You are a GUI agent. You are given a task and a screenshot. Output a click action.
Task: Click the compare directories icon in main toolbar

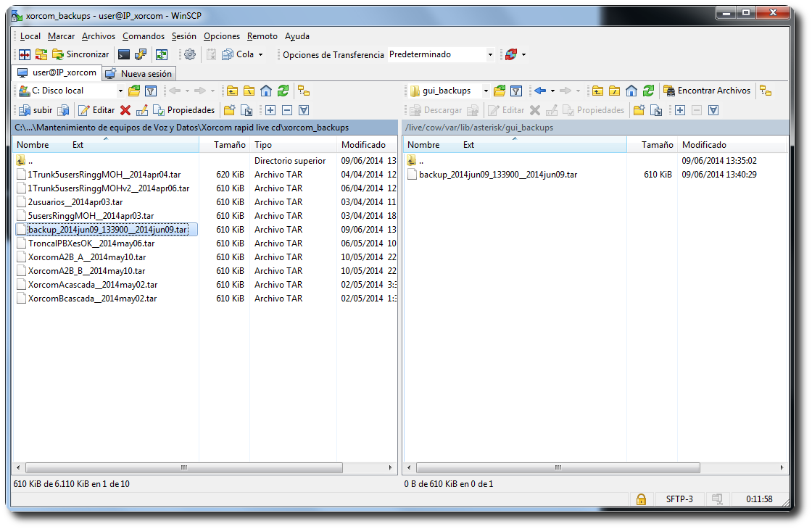coord(25,54)
